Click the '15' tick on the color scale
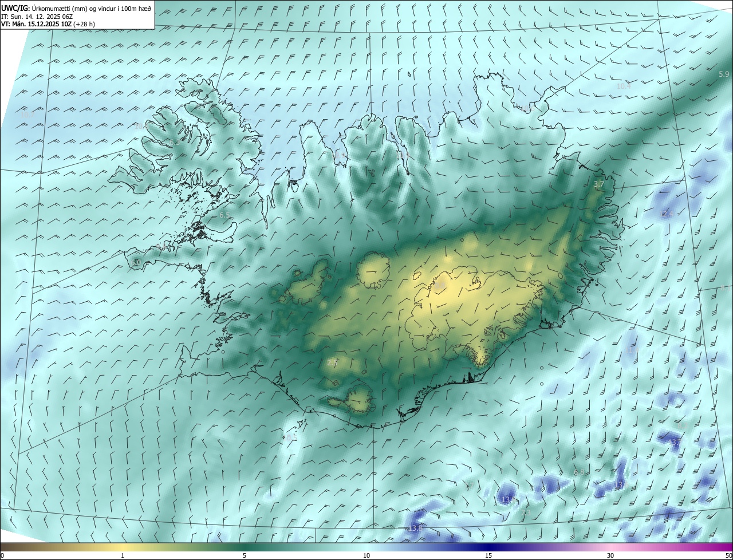The image size is (733, 560). [488, 556]
